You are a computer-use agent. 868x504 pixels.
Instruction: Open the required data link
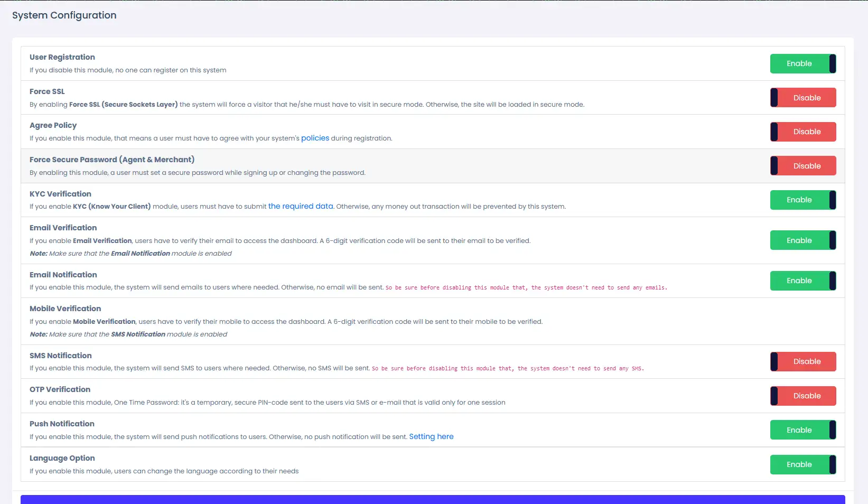click(301, 206)
